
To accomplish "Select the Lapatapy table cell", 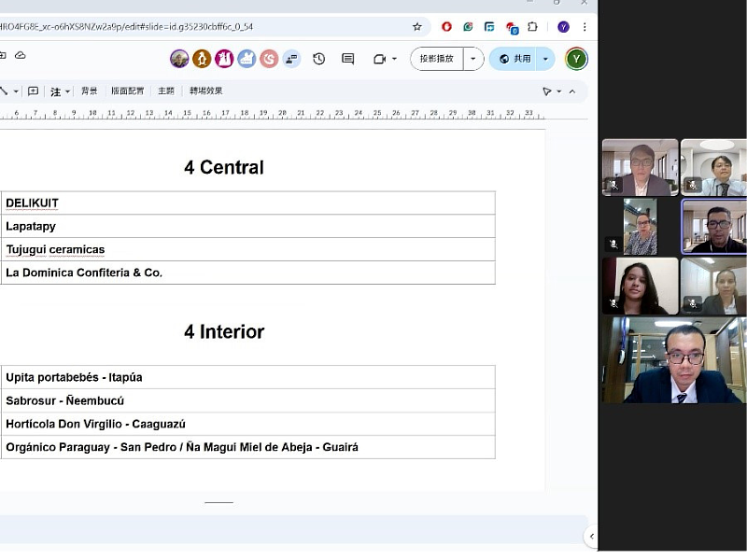I will (247, 226).
